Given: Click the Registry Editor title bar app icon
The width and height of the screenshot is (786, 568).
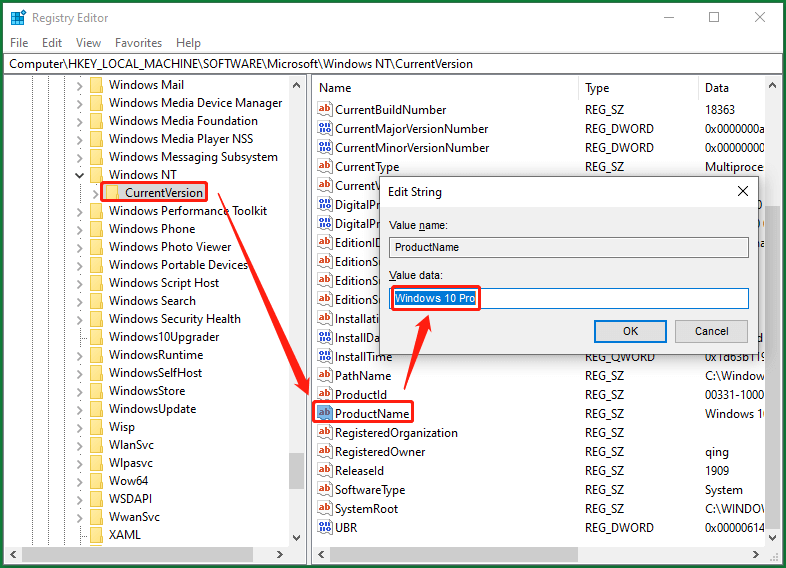Looking at the screenshot, I should pos(18,18).
